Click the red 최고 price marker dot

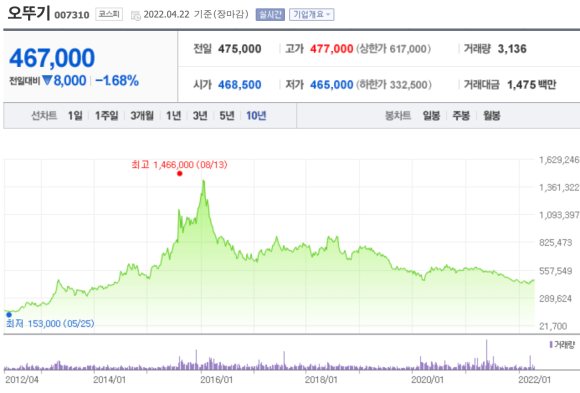(x=180, y=174)
